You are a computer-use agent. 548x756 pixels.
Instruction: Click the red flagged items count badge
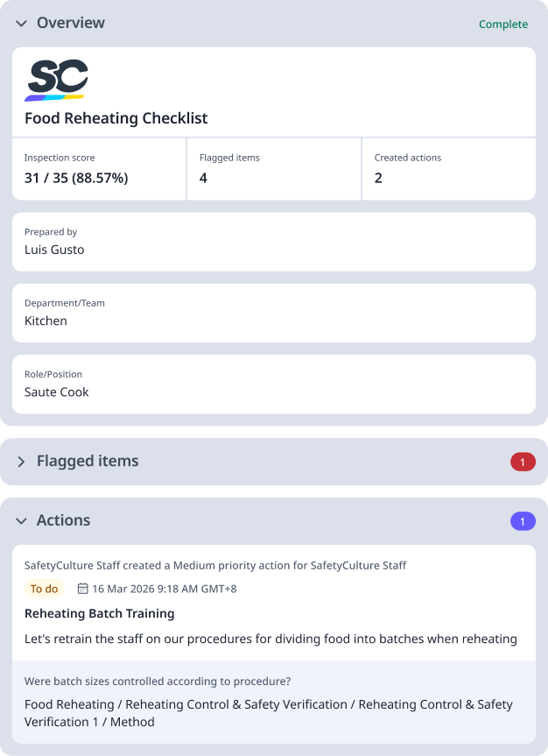click(523, 461)
